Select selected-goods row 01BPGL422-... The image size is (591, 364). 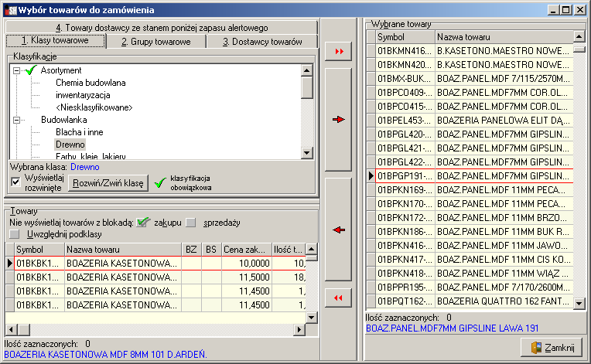coord(470,162)
